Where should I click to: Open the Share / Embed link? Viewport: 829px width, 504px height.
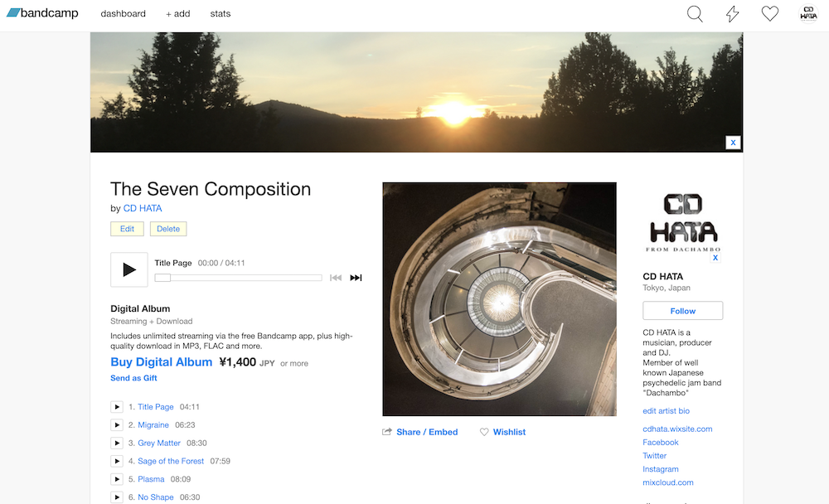427,432
